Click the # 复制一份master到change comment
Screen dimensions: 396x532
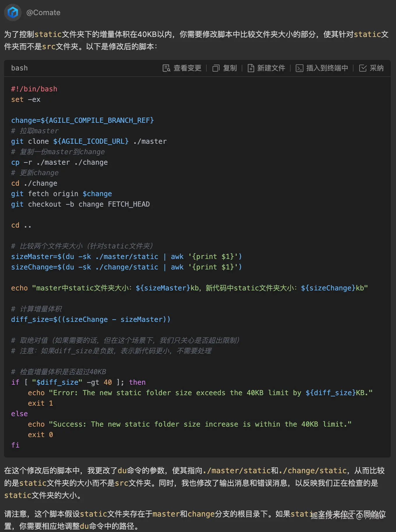tap(58, 152)
